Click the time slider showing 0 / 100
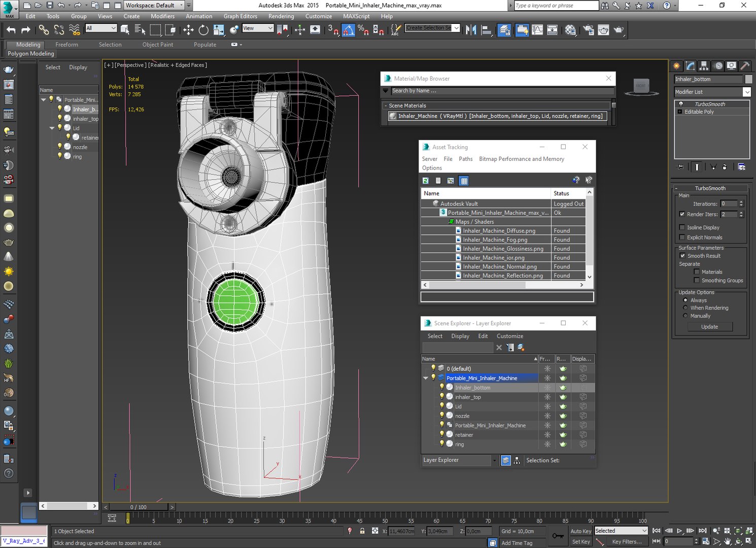Viewport: 756px width, 548px height. 139,507
